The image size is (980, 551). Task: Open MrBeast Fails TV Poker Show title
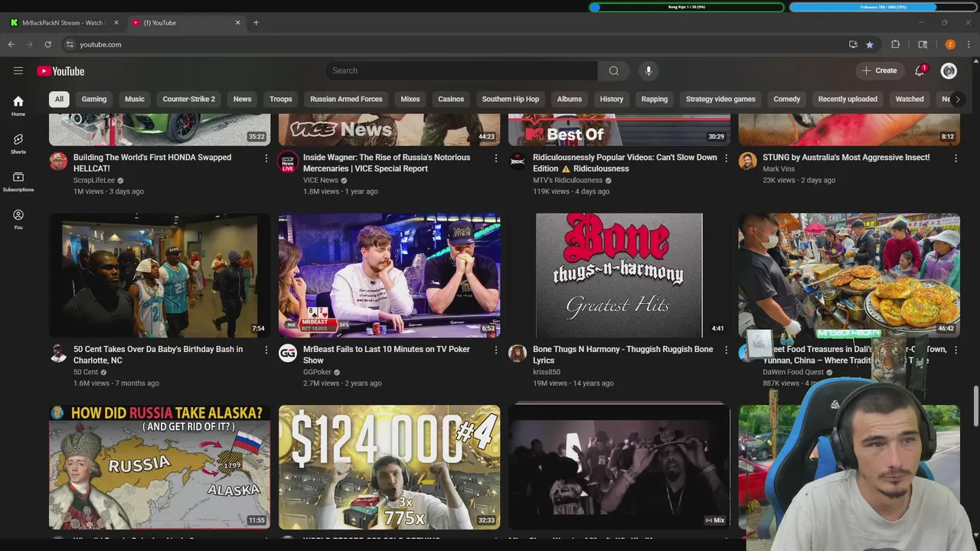click(x=387, y=355)
